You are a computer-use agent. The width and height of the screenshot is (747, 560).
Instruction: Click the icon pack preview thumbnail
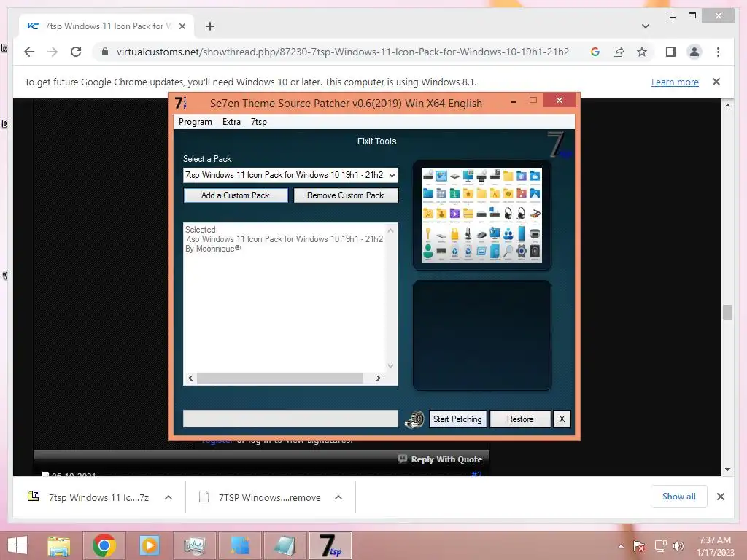(x=481, y=214)
